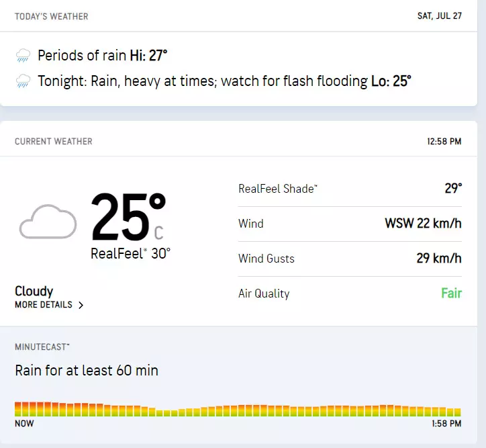486x448 pixels.
Task: Click the MinuteCast bar at 1:58 PM
Action: [x=457, y=412]
